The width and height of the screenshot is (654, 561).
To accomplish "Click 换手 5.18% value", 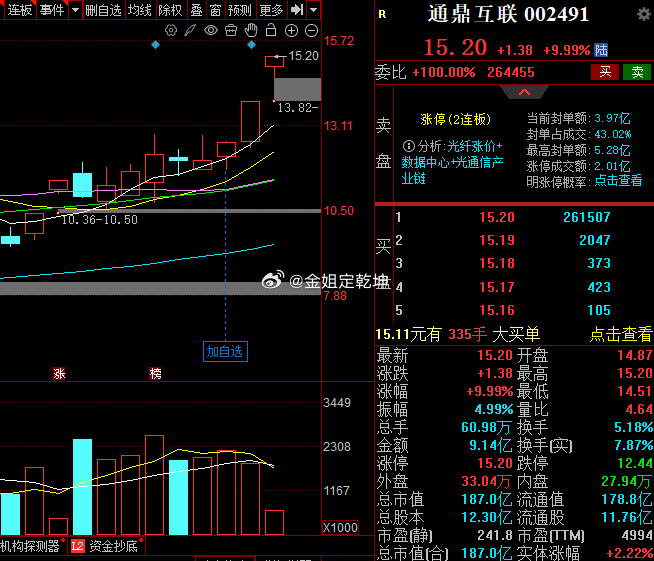I will 634,427.
